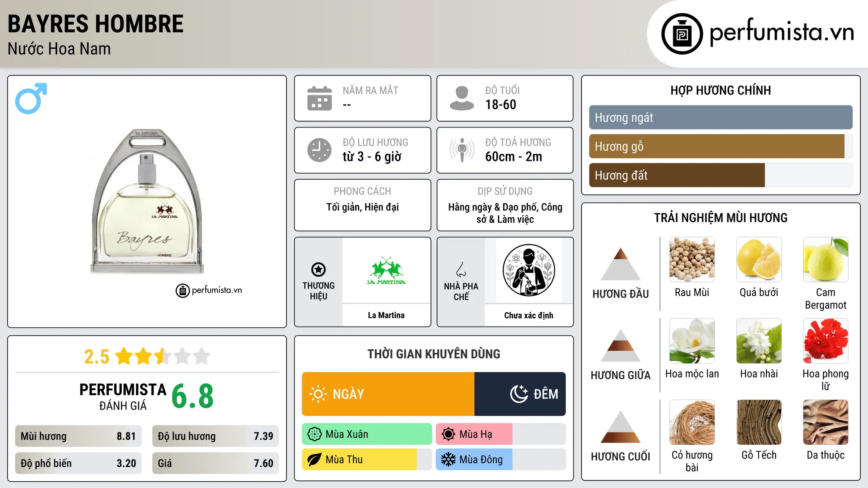Click the nose icon above Nhà pha chế
Screen dimensions: 868x488
point(461,269)
